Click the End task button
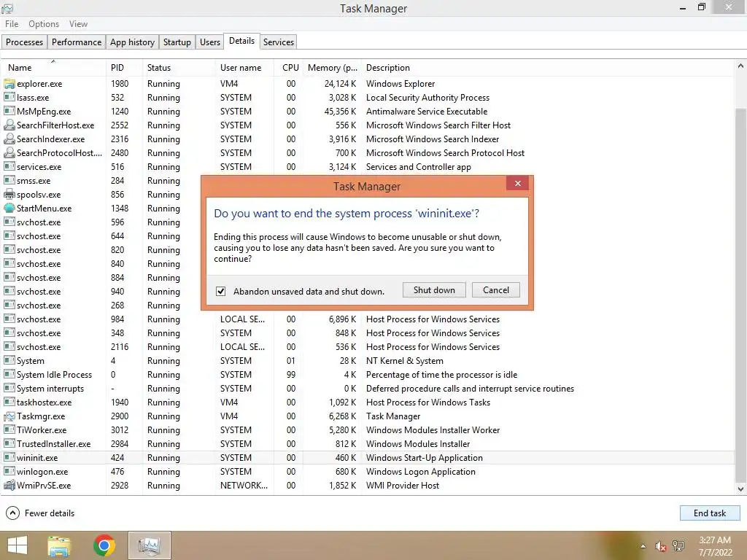Screen dimensions: 747x560 [x=709, y=513]
